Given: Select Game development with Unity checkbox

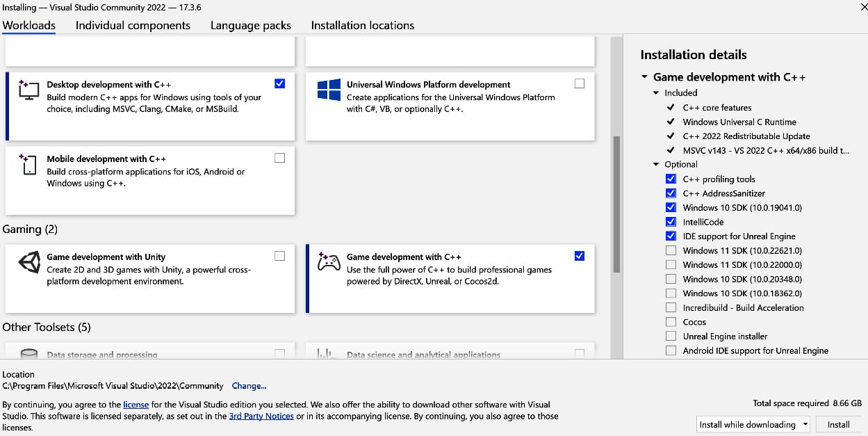Looking at the screenshot, I should 279,256.
